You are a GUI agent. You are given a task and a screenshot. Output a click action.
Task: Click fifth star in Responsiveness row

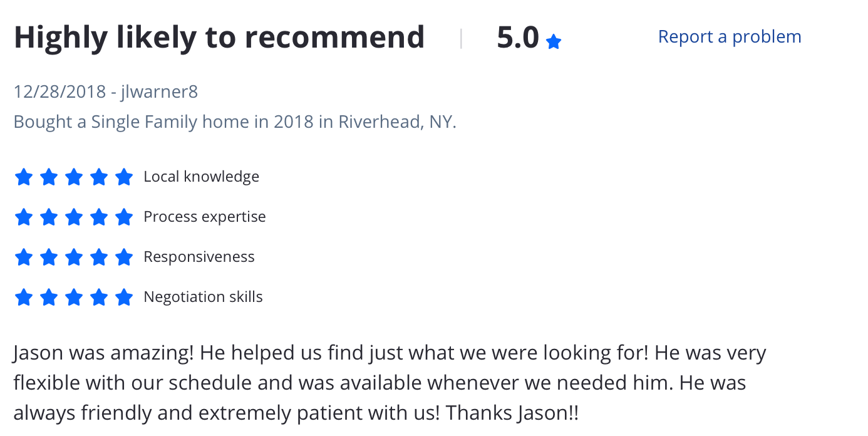click(124, 257)
